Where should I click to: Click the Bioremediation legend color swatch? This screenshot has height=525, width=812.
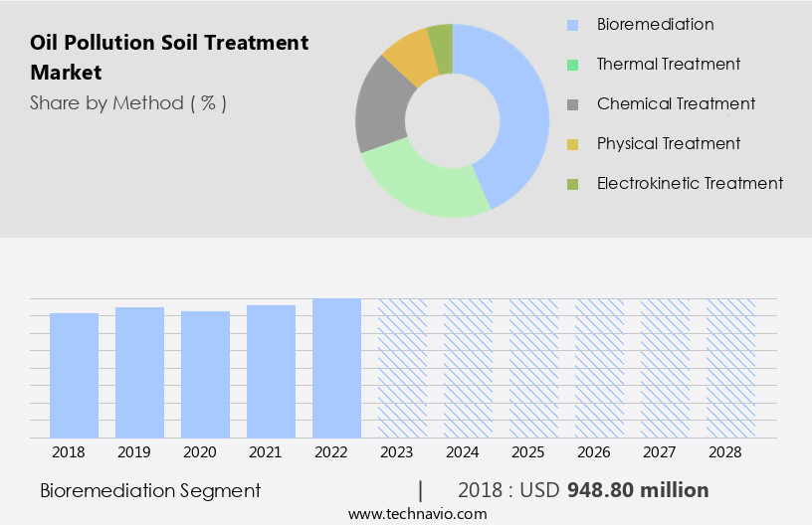pos(572,25)
